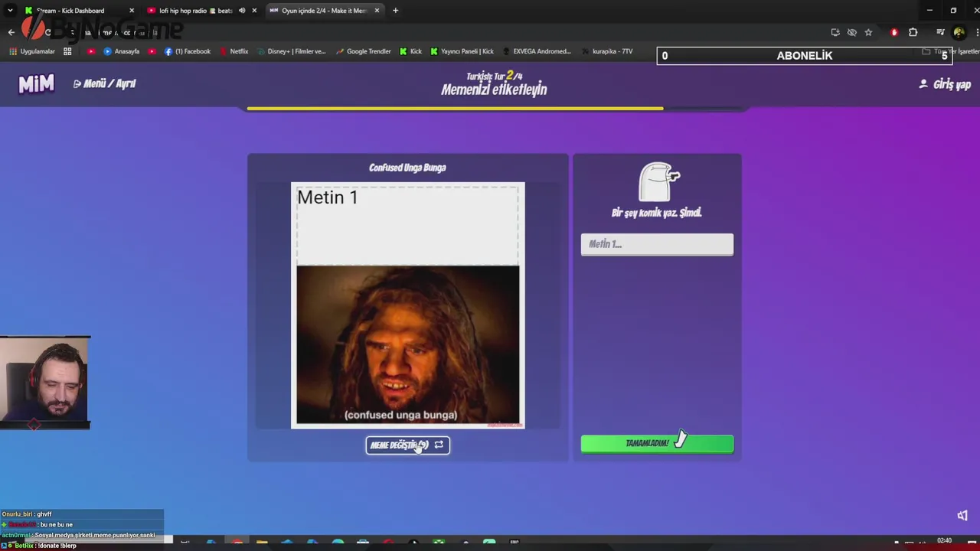
Task: Mute audio icon on lofi tab
Action: [242, 11]
